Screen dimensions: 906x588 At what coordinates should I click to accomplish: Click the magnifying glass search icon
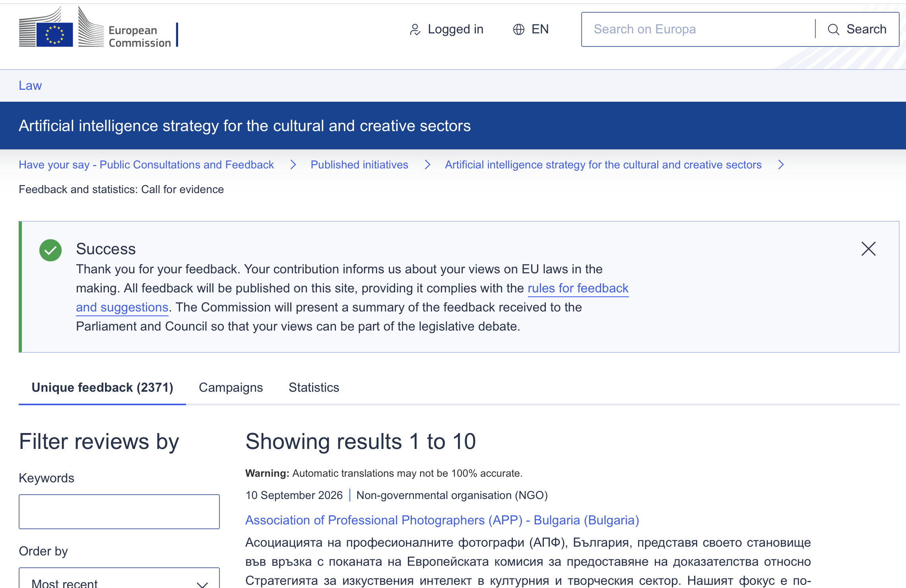[833, 29]
